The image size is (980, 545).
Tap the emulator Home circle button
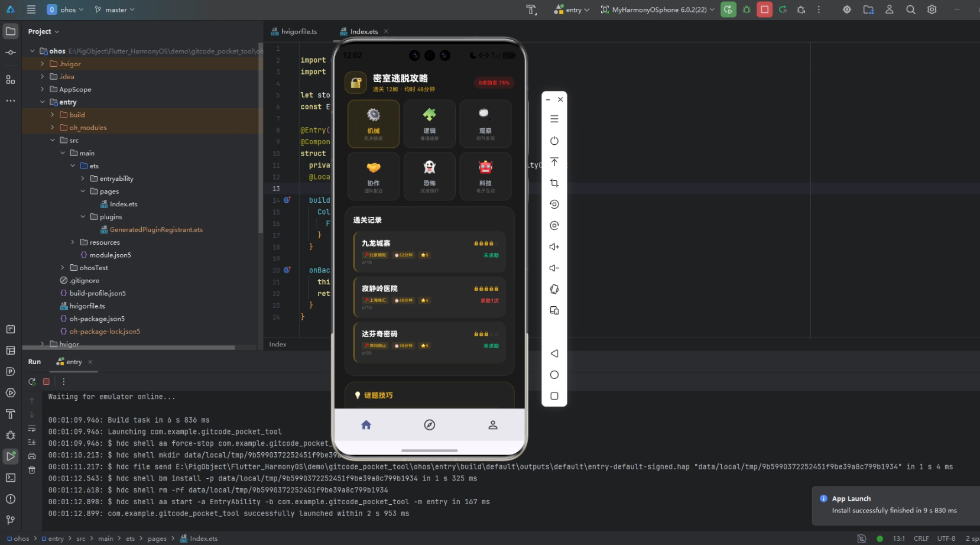tap(554, 375)
